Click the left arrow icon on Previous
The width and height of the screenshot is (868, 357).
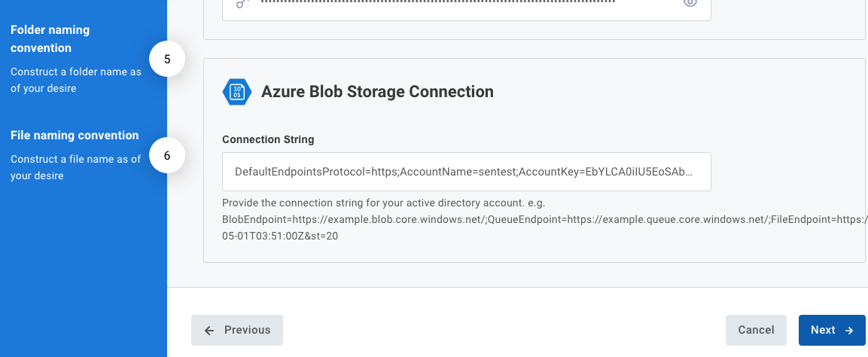tap(209, 330)
